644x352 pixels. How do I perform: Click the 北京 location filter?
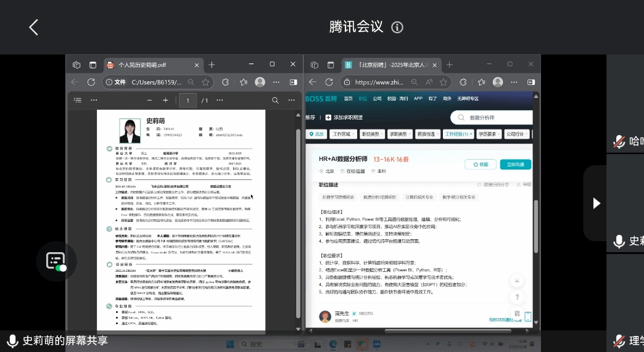tap(316, 134)
